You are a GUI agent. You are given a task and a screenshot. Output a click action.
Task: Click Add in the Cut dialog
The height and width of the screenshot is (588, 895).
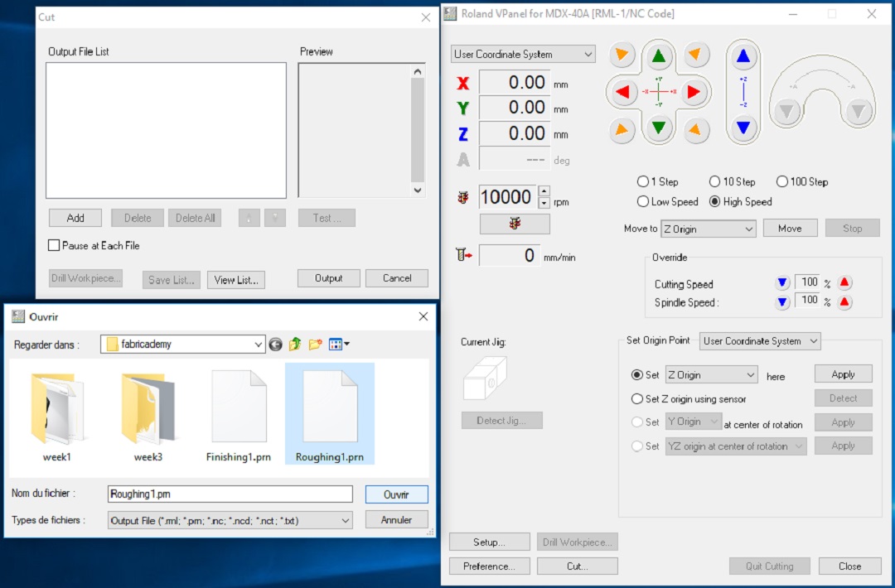coord(75,218)
